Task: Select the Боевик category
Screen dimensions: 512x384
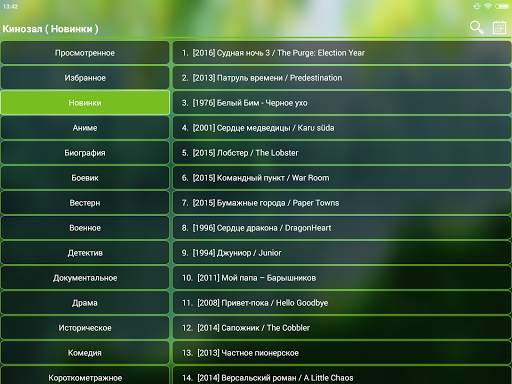Action: (85, 178)
